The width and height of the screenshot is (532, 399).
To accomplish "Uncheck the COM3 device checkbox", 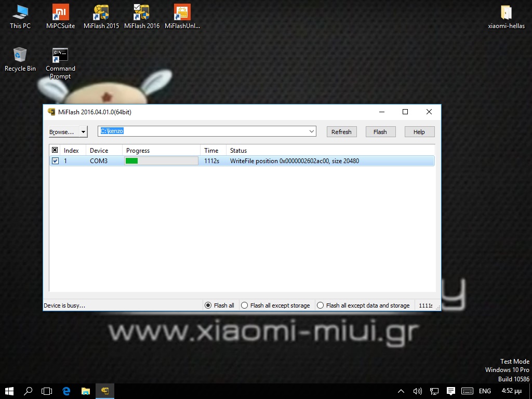I will pyautogui.click(x=55, y=161).
